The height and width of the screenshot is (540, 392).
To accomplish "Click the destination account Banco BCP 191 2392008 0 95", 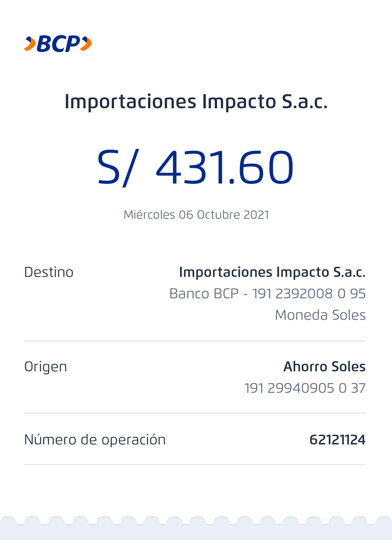I will pyautogui.click(x=267, y=294).
